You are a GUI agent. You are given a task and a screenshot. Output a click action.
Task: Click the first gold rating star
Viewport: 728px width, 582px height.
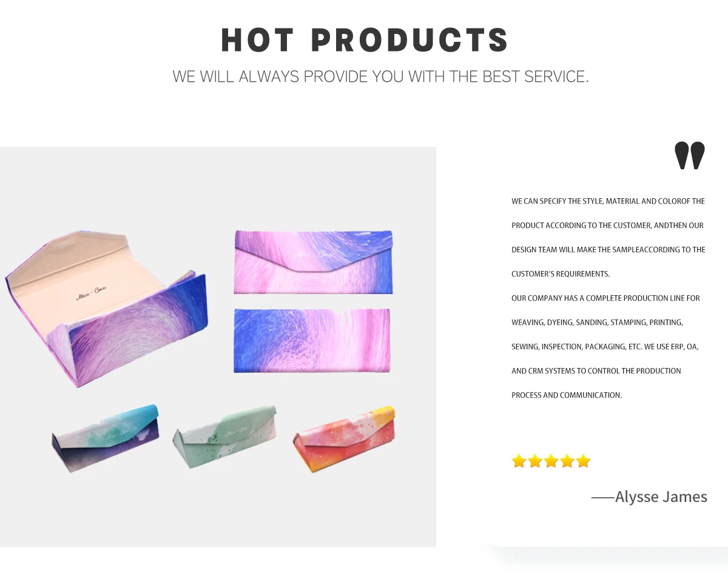coord(519,461)
